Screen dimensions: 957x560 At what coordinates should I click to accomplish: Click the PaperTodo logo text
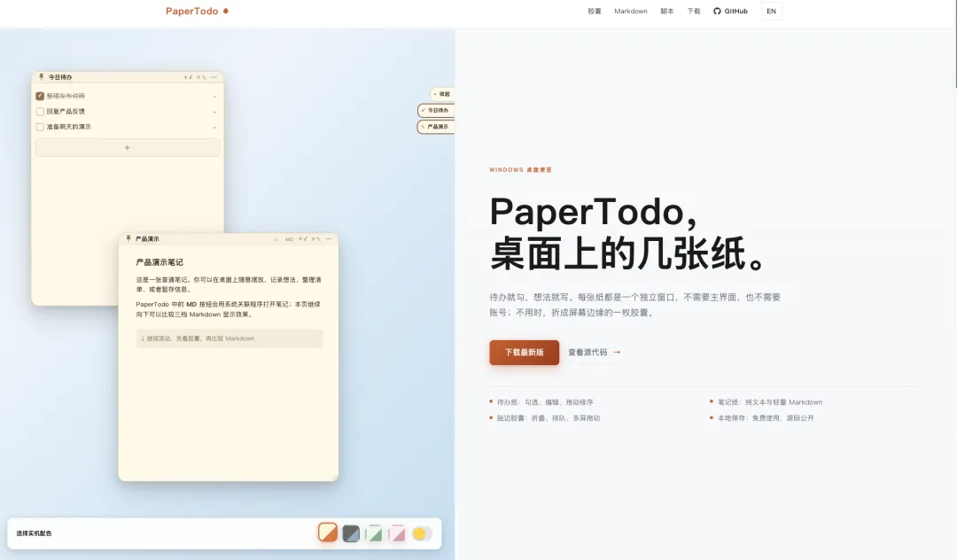[x=191, y=11]
